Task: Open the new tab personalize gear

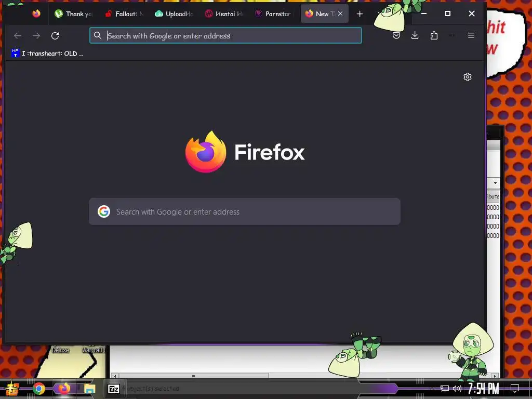Action: coord(468,77)
